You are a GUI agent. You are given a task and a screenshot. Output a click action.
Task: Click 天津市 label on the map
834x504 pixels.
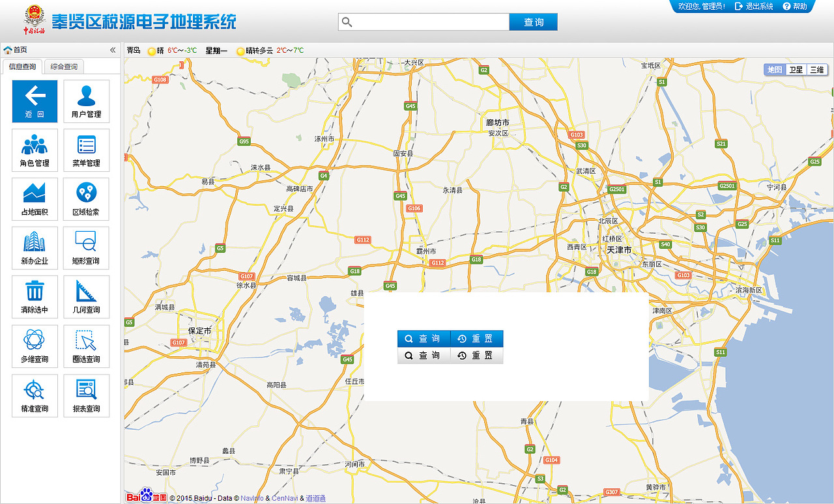pyautogui.click(x=619, y=250)
